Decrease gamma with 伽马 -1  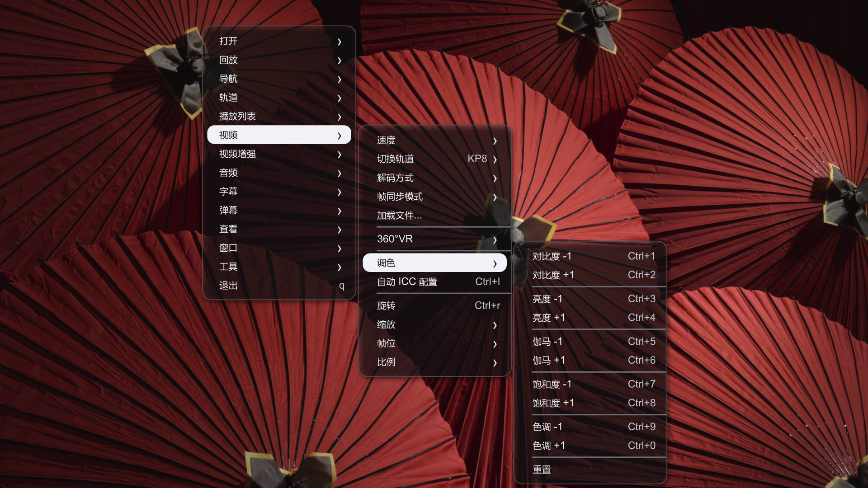point(590,342)
